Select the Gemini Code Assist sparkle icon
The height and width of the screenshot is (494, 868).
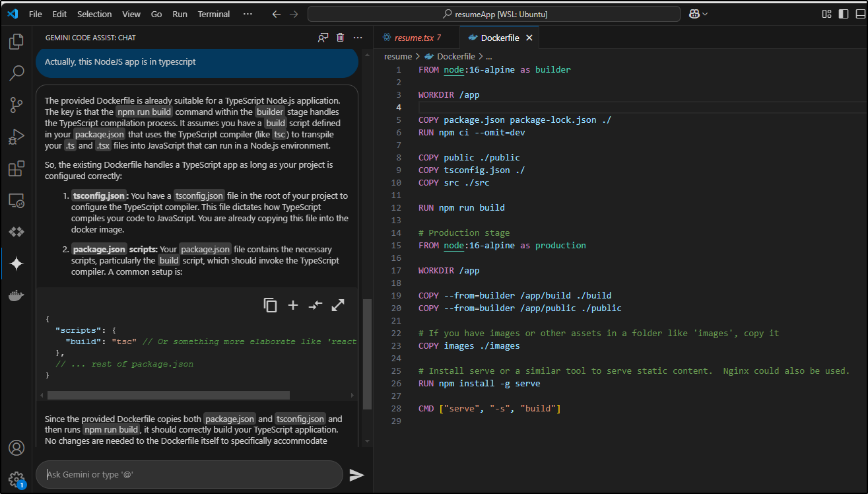coord(17,264)
